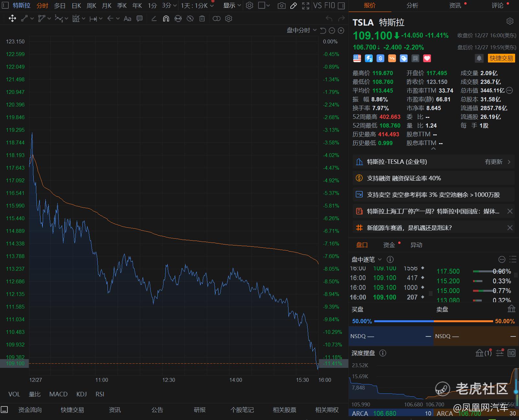
Task: Open 特斯拉上海工厂停产一周 news headline
Action: click(433, 211)
